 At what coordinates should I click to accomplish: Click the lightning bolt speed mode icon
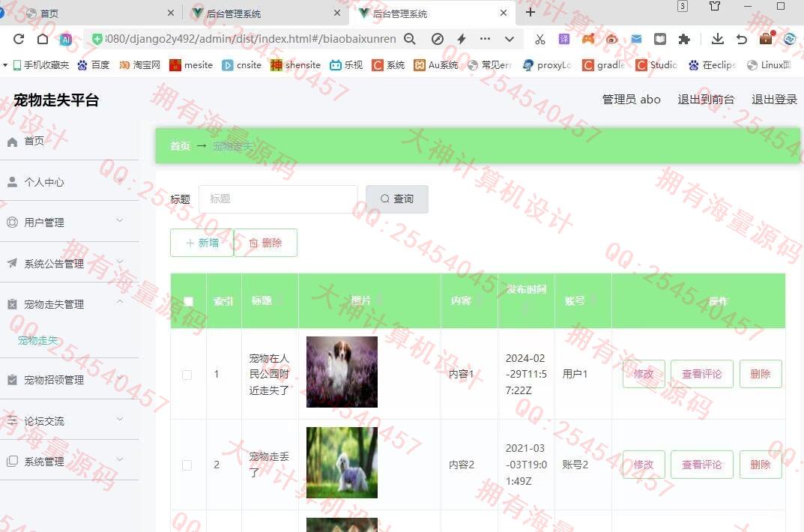click(462, 39)
